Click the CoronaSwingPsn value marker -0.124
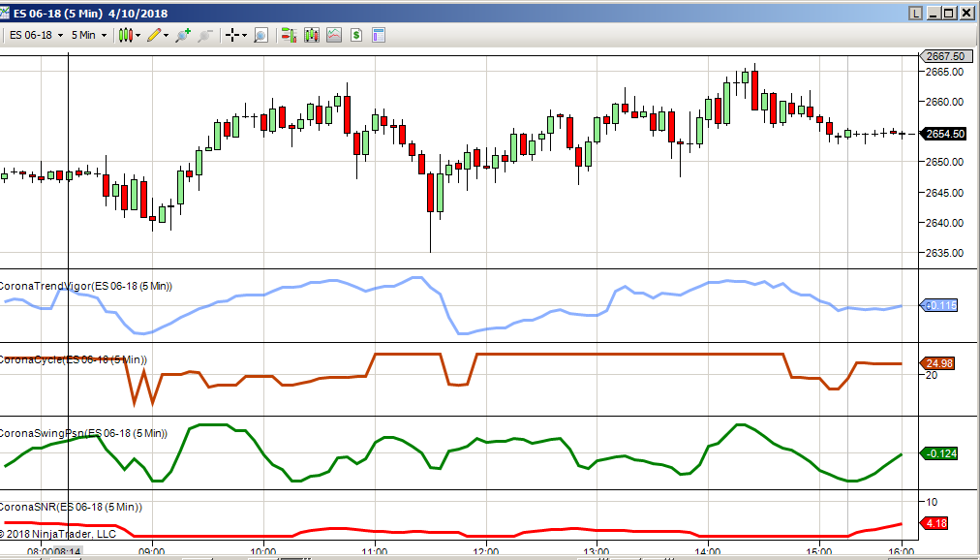The width and height of the screenshot is (980, 560). point(939,453)
